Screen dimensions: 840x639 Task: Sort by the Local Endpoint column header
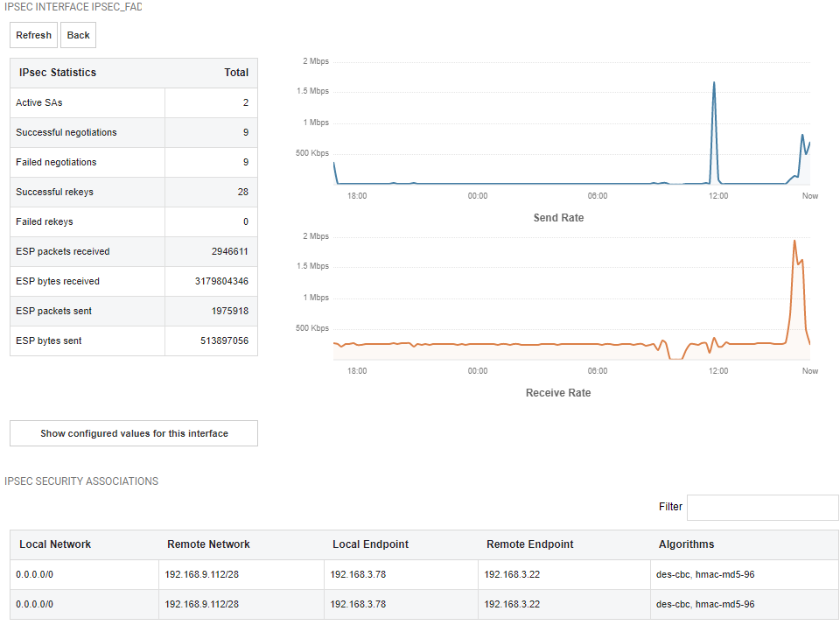(x=371, y=544)
